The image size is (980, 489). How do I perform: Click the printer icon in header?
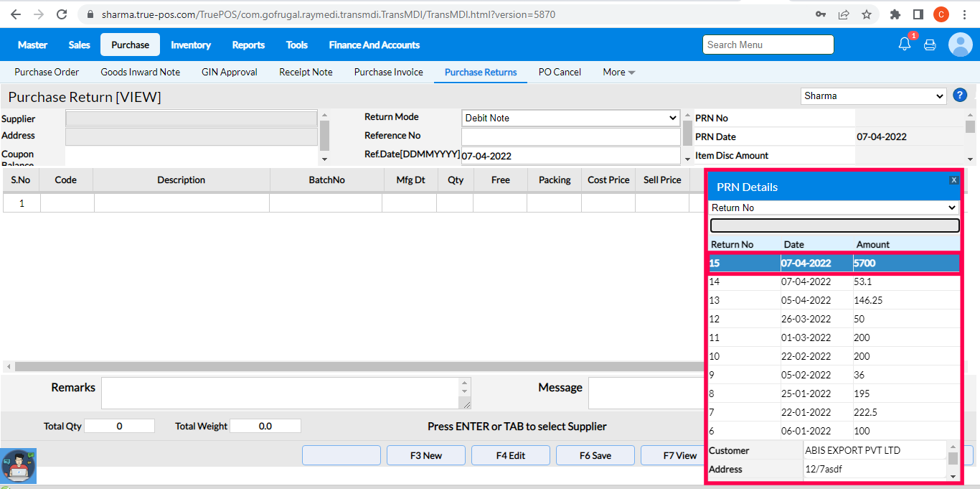(930, 45)
